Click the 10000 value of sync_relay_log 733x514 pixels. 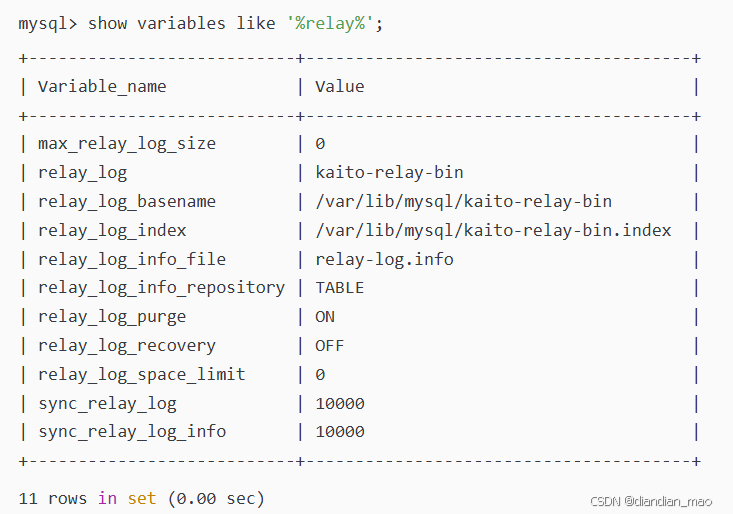tap(340, 404)
